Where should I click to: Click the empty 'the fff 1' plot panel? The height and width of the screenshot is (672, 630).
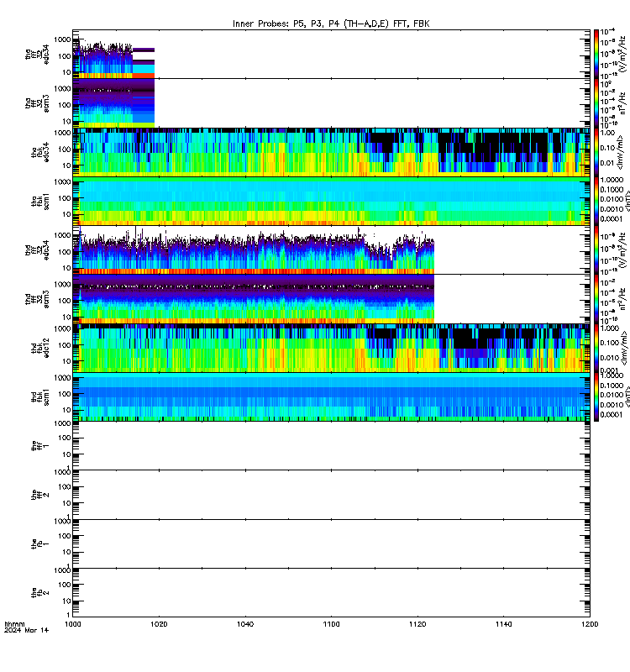click(331, 446)
